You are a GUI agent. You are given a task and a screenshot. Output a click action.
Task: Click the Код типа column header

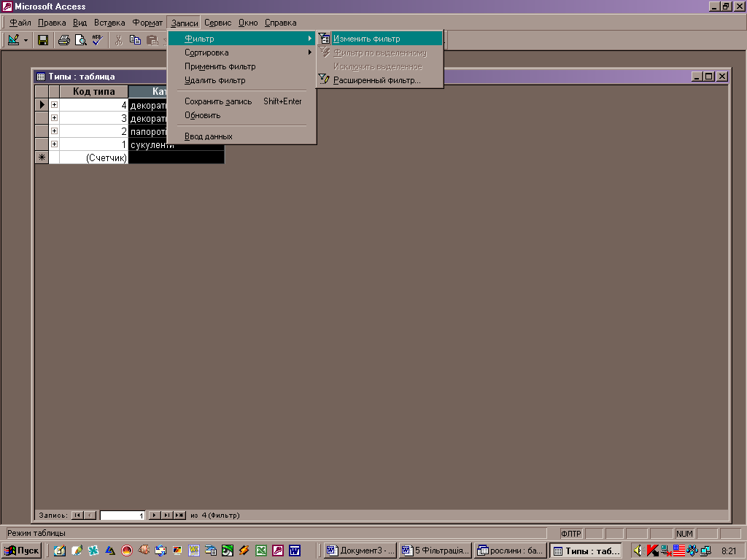[94, 91]
